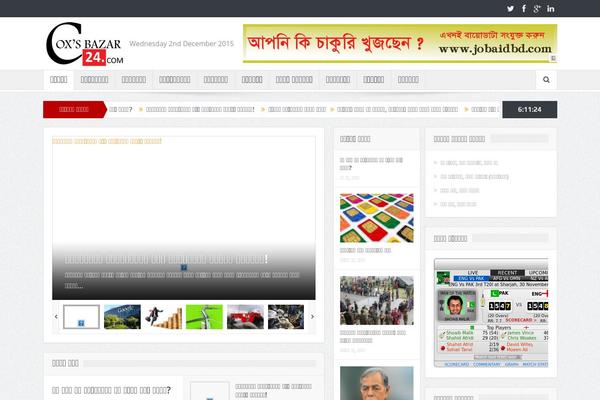The image size is (600, 400).
Task: Open the Facebook social icon
Action: coord(524,8)
